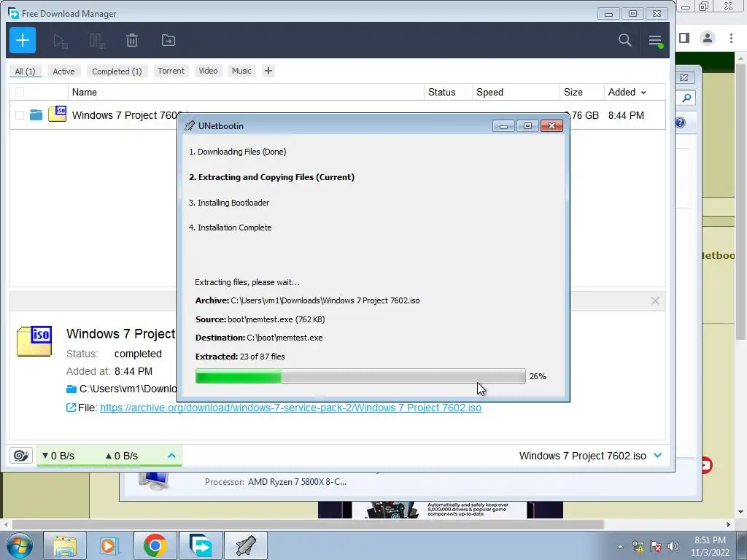Viewport: 747px width, 560px height.
Task: Open Chrome profile avatar icon
Action: [x=708, y=38]
